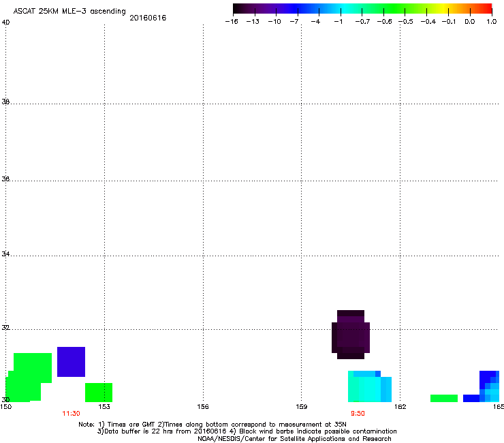Click the latitude 32 axis label
This screenshot has height=443, width=504.
5,328
